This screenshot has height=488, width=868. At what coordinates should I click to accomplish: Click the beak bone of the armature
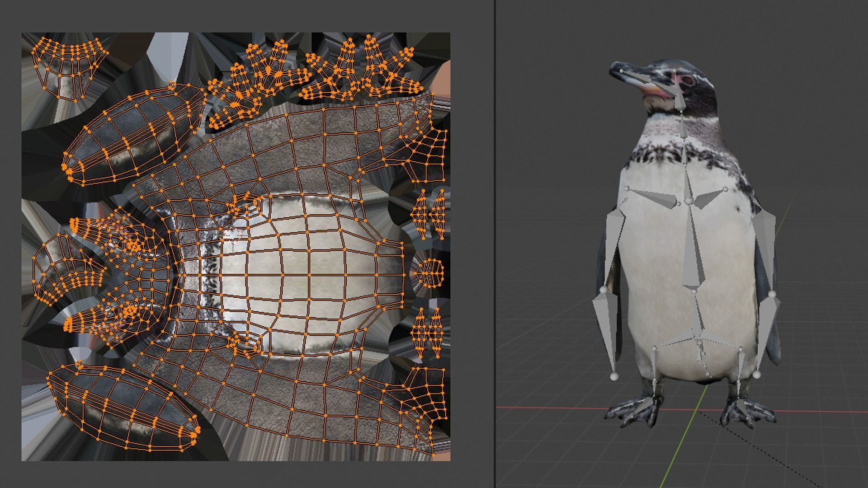coord(642,78)
